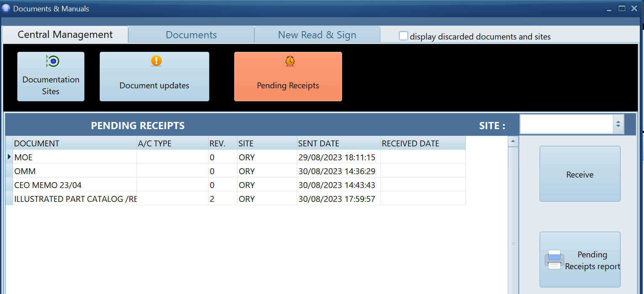Sort by A/C TYPE column header
644x294 pixels.
tap(173, 143)
